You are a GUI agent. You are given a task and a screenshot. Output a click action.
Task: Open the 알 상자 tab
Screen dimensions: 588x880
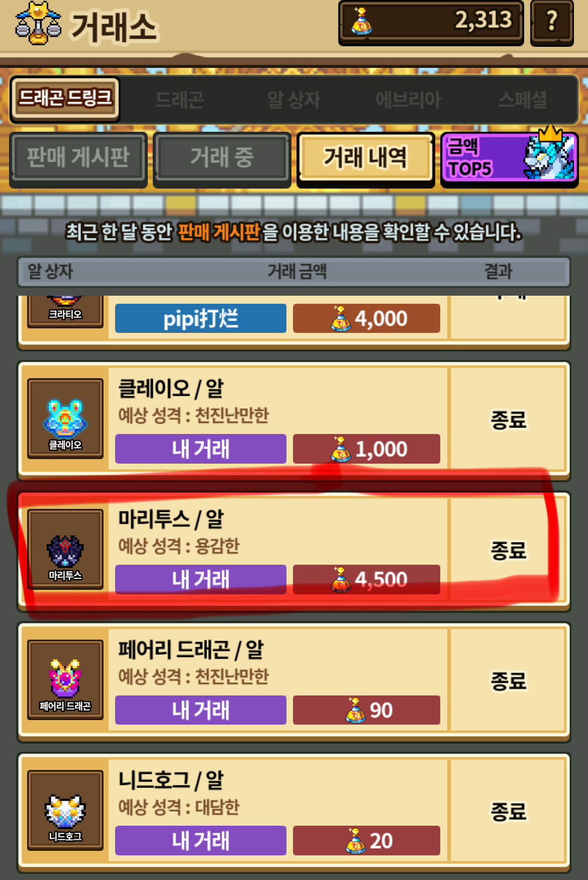pos(294,100)
